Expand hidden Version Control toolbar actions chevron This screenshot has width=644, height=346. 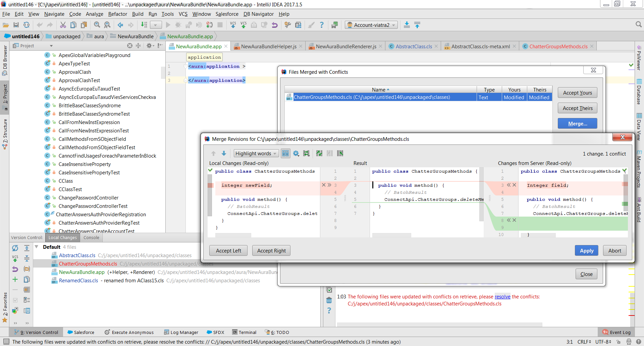click(15, 323)
